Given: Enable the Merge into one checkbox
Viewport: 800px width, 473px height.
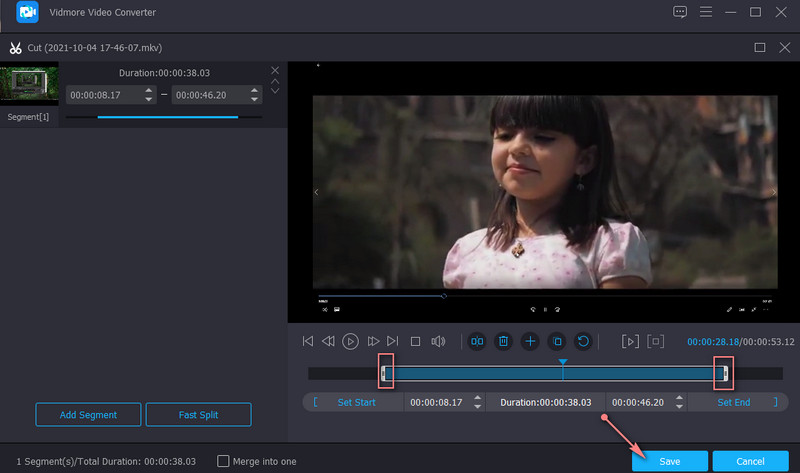Looking at the screenshot, I should (223, 461).
